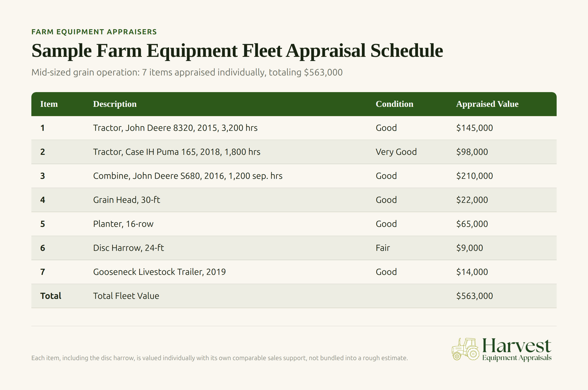588x390 pixels.
Task: Click 'Good' condition for the Combine row
Action: [x=386, y=176]
